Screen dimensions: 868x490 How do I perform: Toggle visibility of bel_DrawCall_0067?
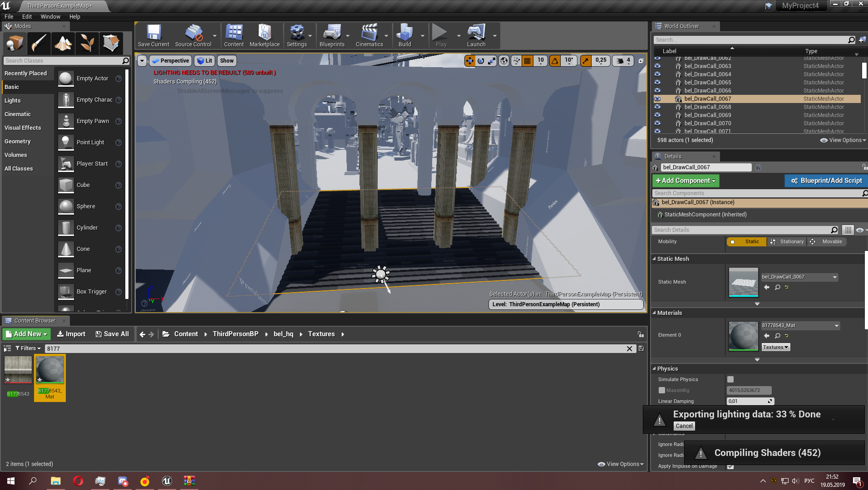click(x=657, y=98)
